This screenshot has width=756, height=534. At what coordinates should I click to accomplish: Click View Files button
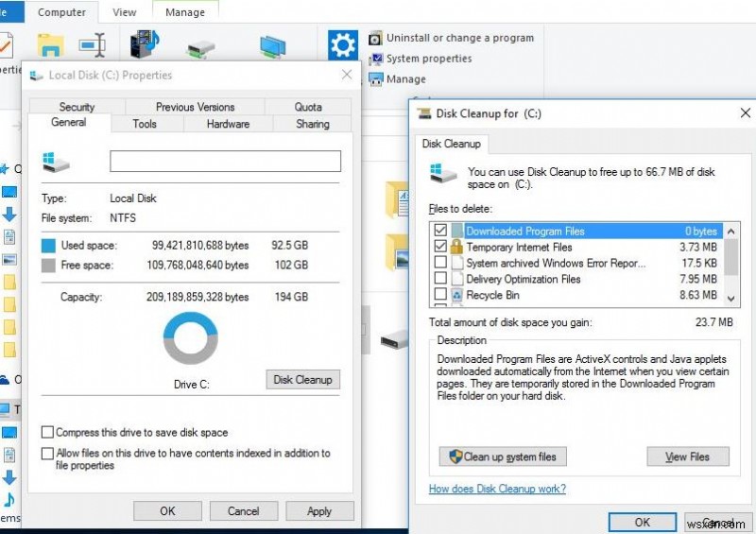pyautogui.click(x=688, y=456)
